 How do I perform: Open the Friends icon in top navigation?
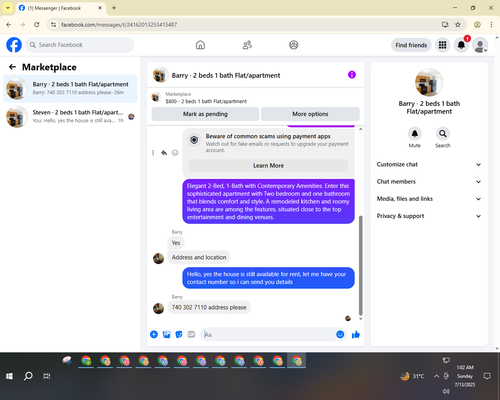[x=247, y=45]
